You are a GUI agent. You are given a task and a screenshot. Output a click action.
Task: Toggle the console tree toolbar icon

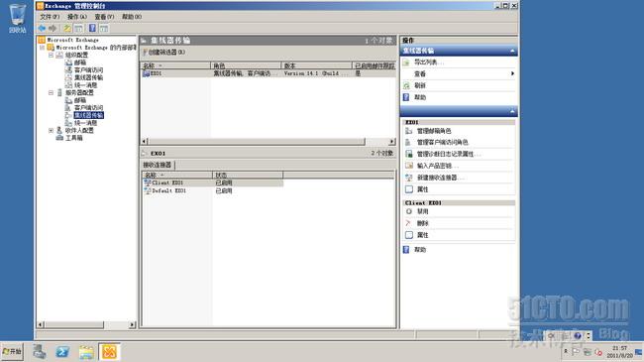coord(79,28)
